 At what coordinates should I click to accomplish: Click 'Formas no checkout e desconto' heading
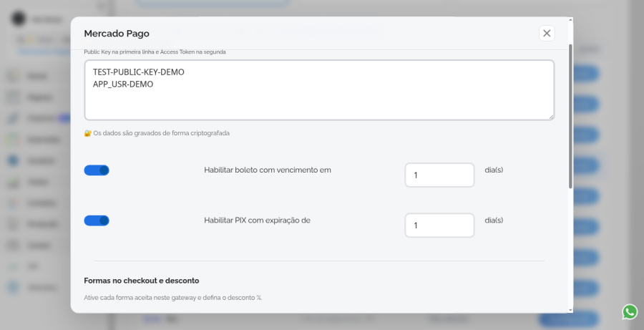(142, 281)
